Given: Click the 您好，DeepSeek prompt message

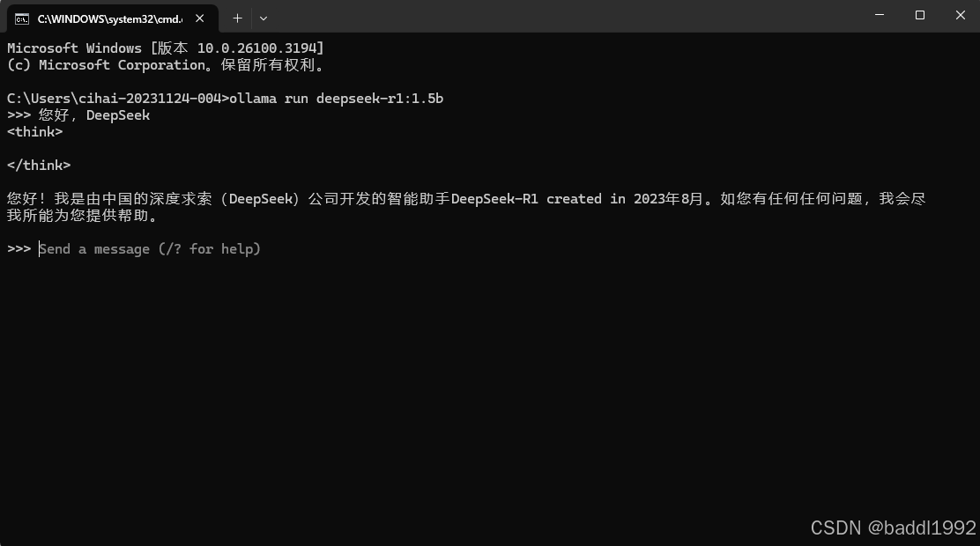Looking at the screenshot, I should pos(95,114).
